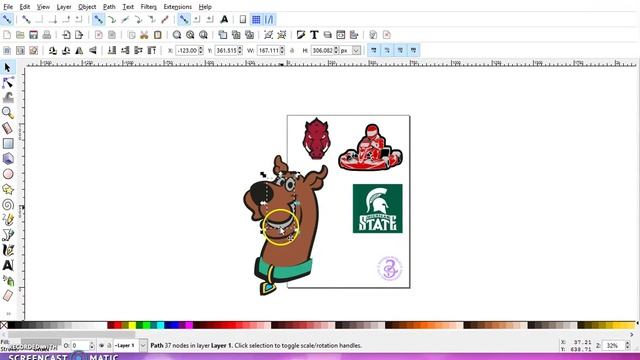
Task: Toggle Layer 1 visibility eye
Action: (101, 345)
